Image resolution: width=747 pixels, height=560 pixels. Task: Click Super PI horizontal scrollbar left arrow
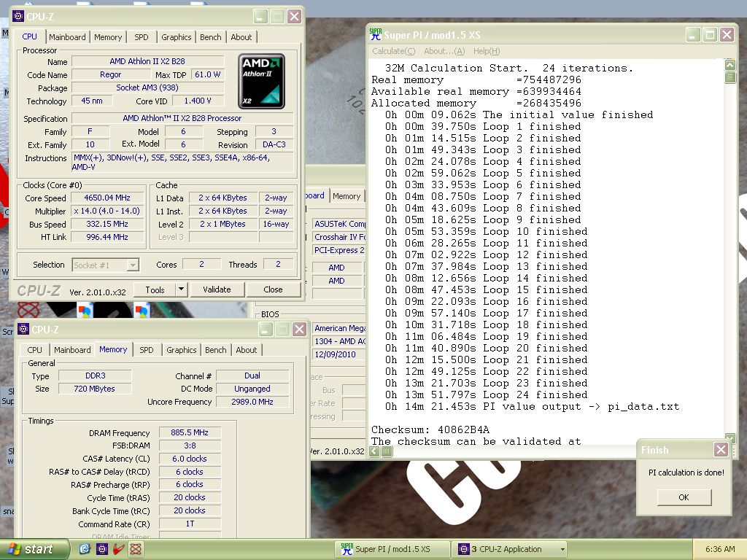point(374,451)
